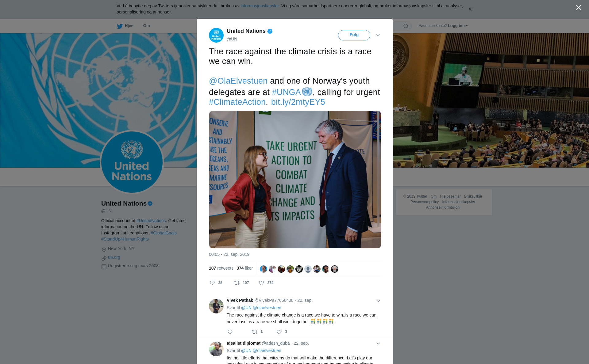Screen dimensions: 589x364
Task: Click the reply icon on UN tweet
Action: [x=212, y=283]
